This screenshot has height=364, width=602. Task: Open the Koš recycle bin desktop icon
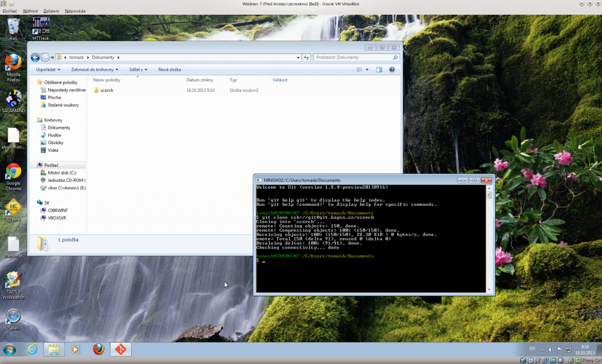coord(13,29)
